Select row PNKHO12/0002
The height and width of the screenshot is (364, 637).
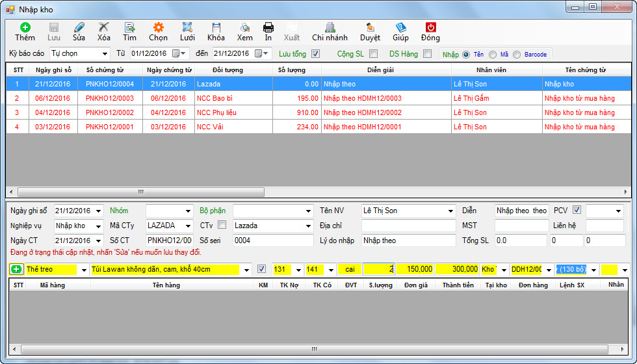pos(318,112)
